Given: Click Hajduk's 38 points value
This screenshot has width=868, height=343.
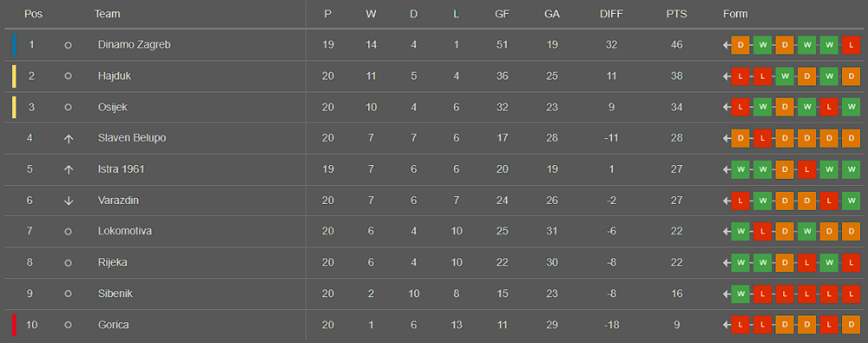Looking at the screenshot, I should pyautogui.click(x=676, y=76).
